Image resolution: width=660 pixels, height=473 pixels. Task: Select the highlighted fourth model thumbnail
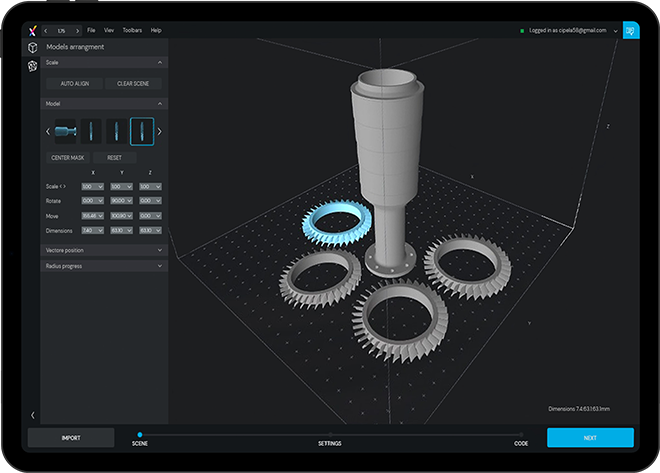[x=142, y=131]
